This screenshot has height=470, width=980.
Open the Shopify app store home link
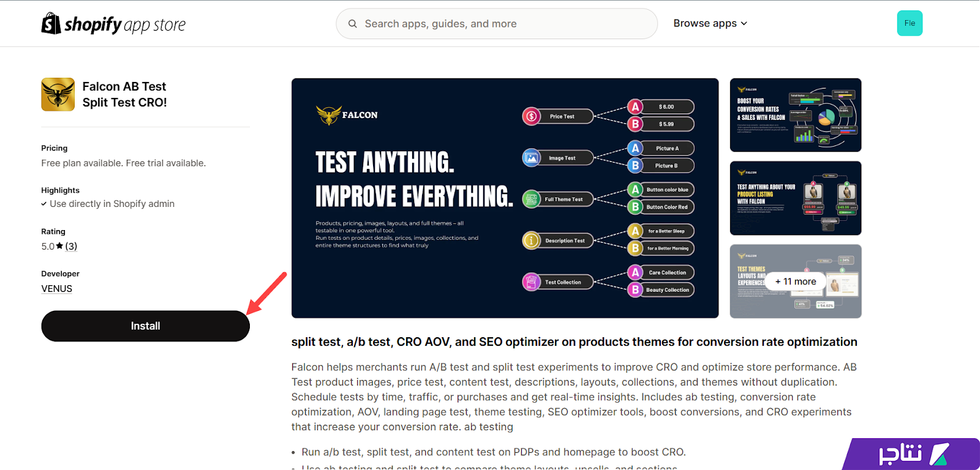pyautogui.click(x=113, y=24)
